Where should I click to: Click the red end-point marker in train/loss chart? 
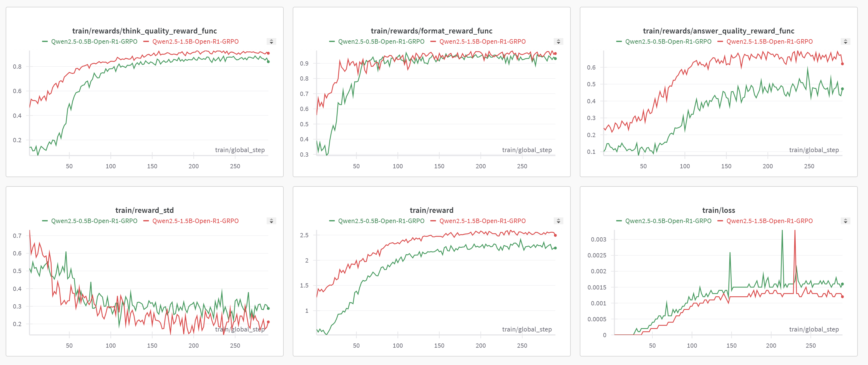tap(842, 297)
